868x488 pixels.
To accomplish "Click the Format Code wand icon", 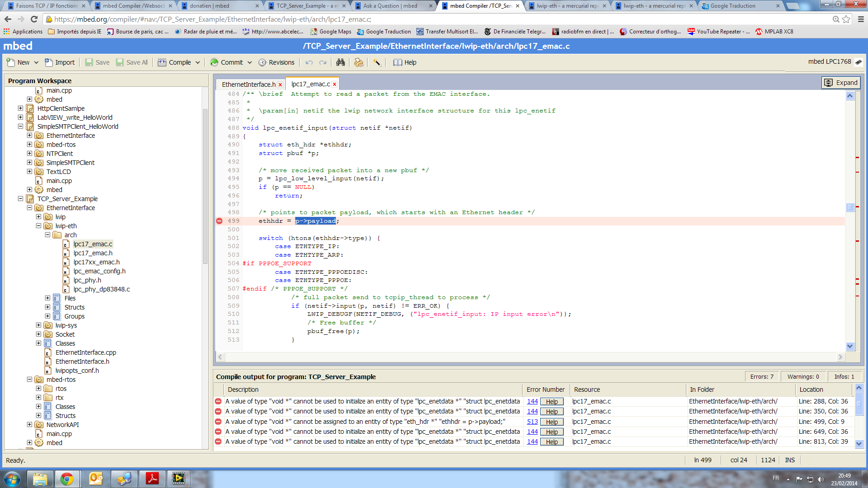I will (x=377, y=62).
